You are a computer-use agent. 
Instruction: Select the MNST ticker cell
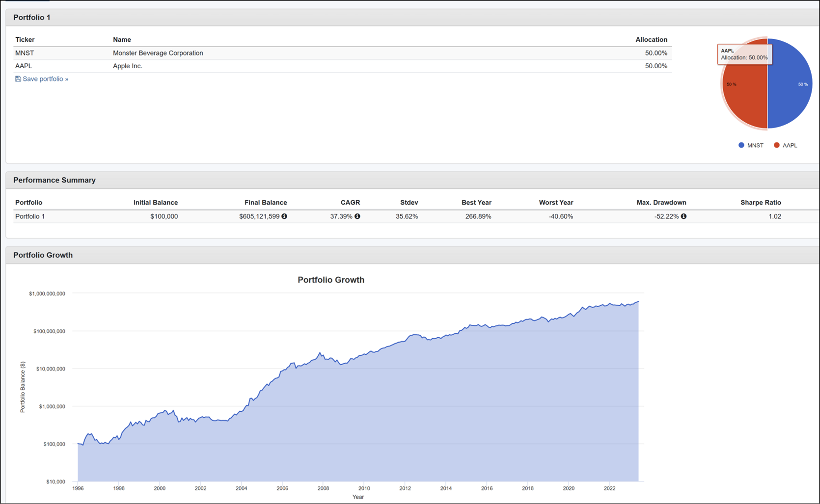click(x=25, y=53)
